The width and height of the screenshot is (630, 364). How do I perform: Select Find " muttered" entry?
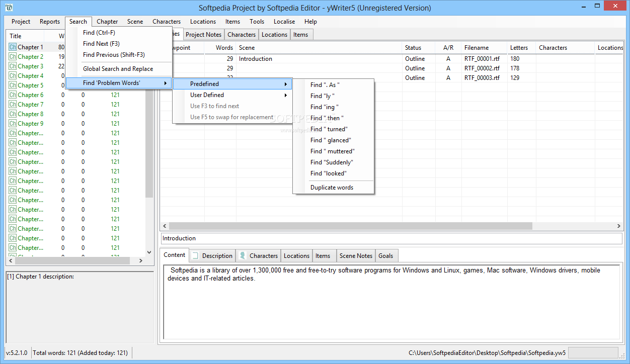click(334, 151)
